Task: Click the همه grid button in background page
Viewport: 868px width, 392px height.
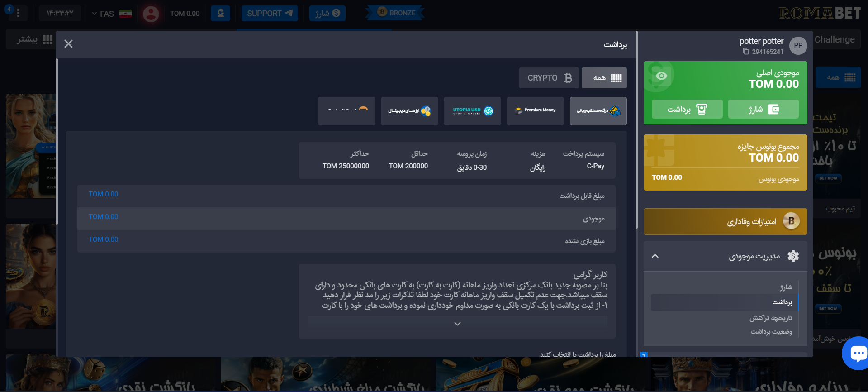Action: click(x=838, y=77)
